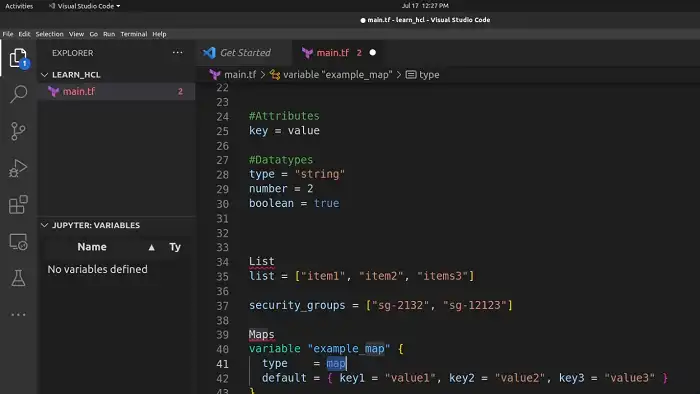Collapse the LEARN_HCL folder section
Screen dimensions: 700x394
coord(44,75)
